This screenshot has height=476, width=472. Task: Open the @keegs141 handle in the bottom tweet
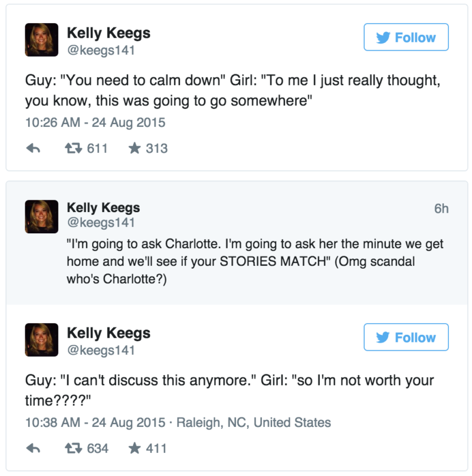pos(101,350)
